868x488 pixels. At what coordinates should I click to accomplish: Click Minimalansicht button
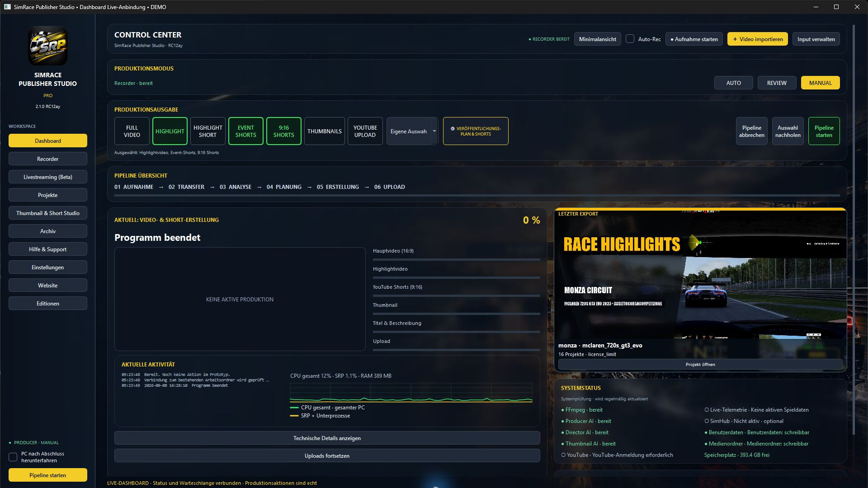(x=597, y=39)
